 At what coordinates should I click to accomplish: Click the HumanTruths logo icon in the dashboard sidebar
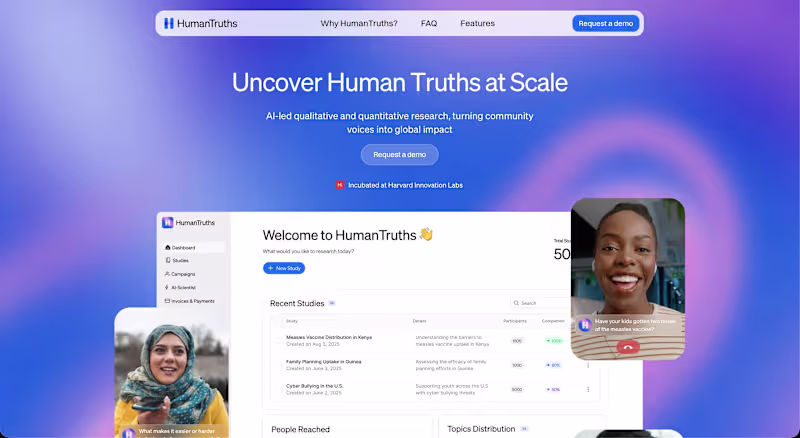point(167,223)
